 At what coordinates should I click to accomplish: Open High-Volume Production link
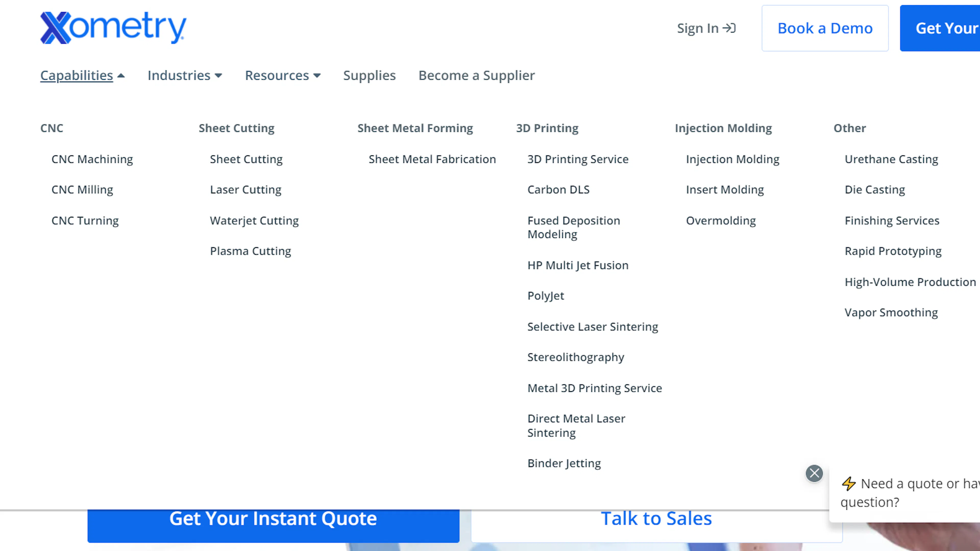pyautogui.click(x=910, y=282)
